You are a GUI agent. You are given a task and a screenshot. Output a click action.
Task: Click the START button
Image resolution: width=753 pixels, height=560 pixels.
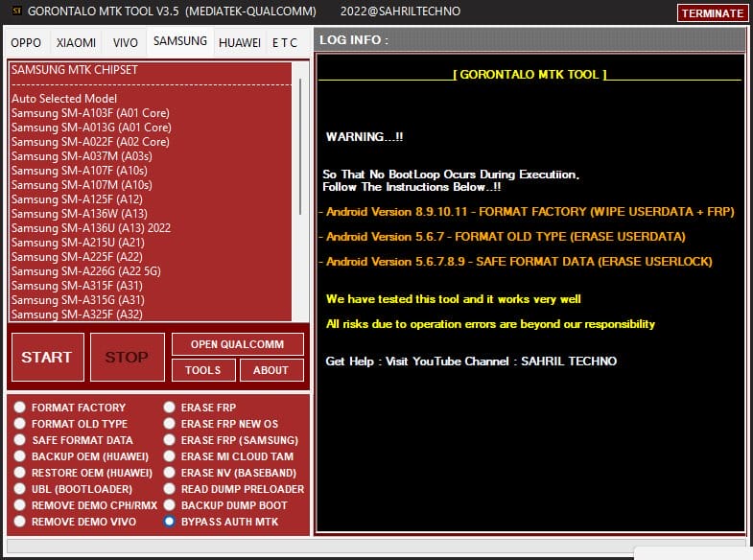coord(47,357)
